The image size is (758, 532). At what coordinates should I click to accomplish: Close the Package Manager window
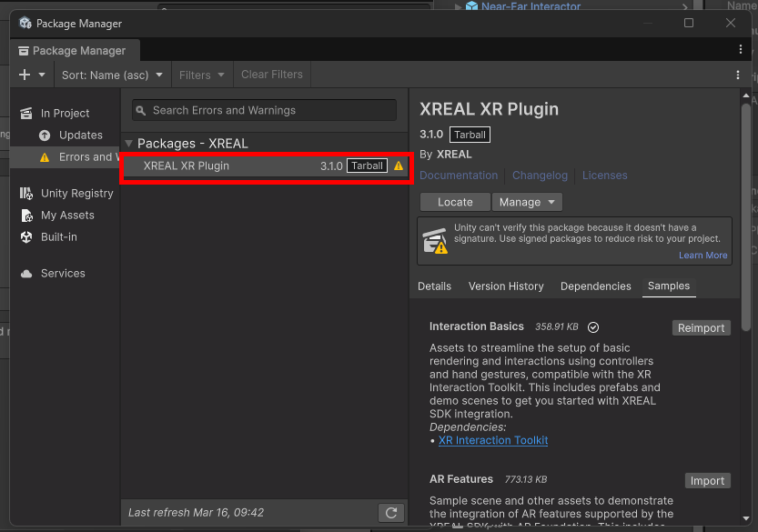click(x=731, y=23)
